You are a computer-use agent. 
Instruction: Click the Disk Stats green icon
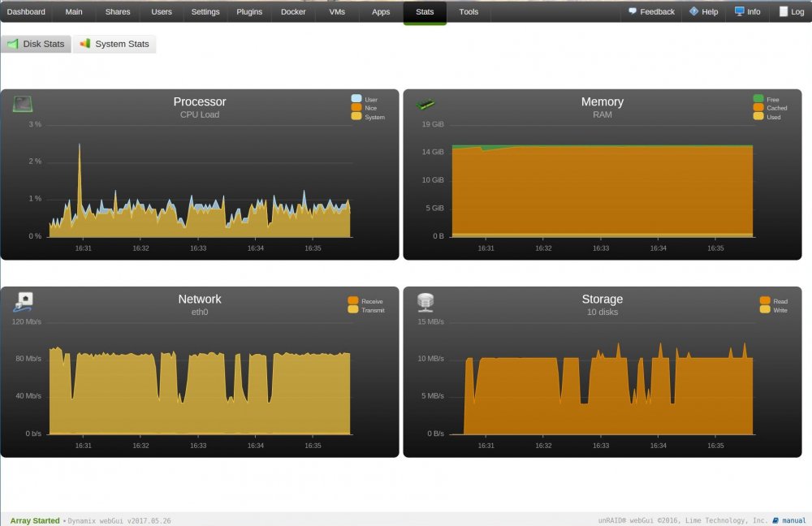pos(12,44)
